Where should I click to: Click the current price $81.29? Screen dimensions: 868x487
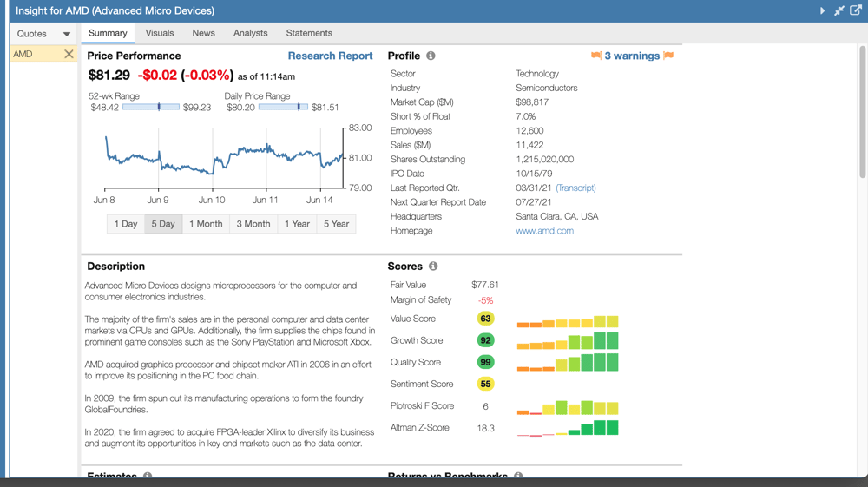pos(109,76)
